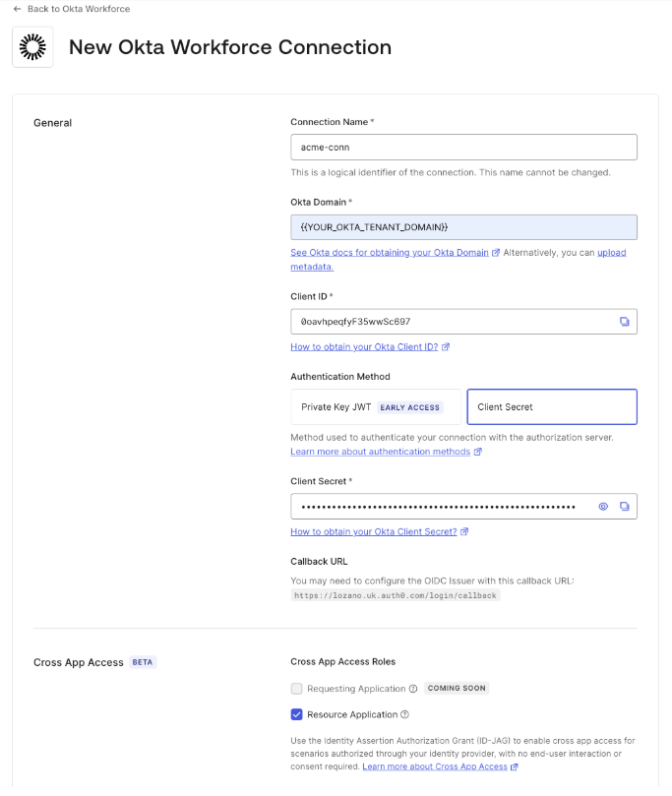Screen dimensions: 672x796
Task: Click the callback URL code text
Action: pos(396,595)
